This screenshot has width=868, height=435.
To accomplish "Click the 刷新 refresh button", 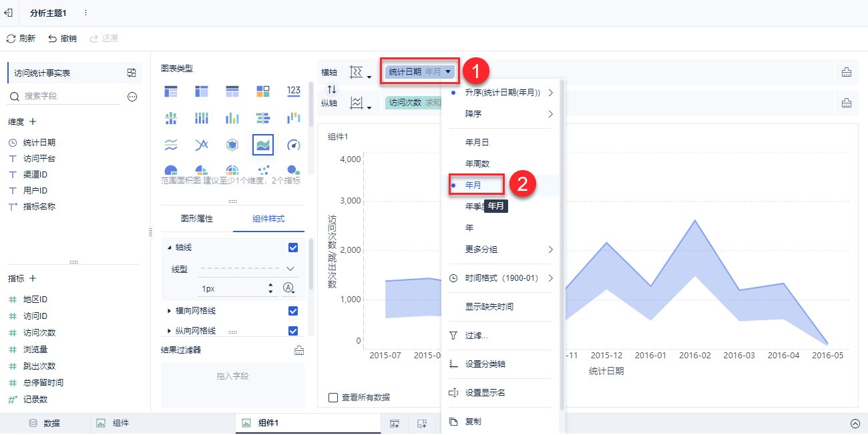I will tap(21, 39).
